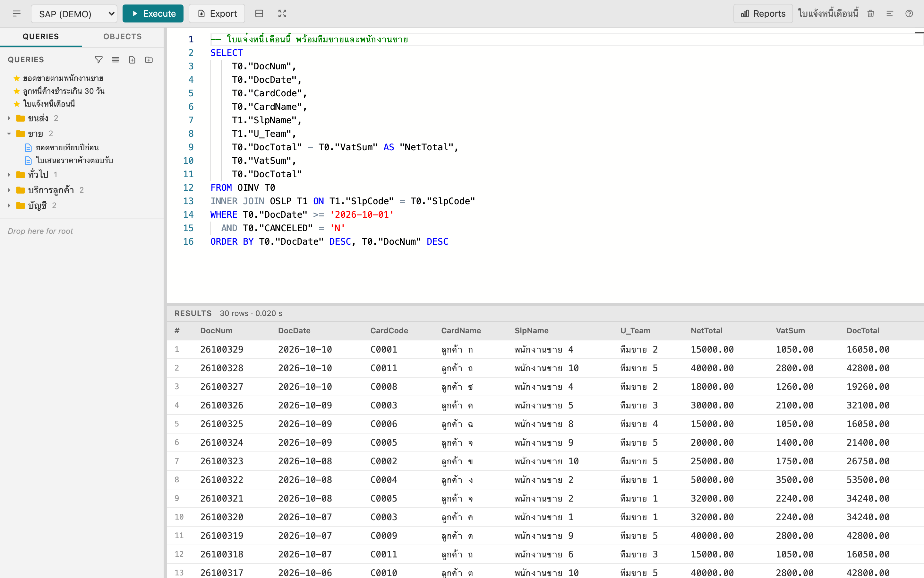This screenshot has height=578, width=924.
Task: Open the SAP (DEMO) connection dropdown
Action: pos(74,14)
